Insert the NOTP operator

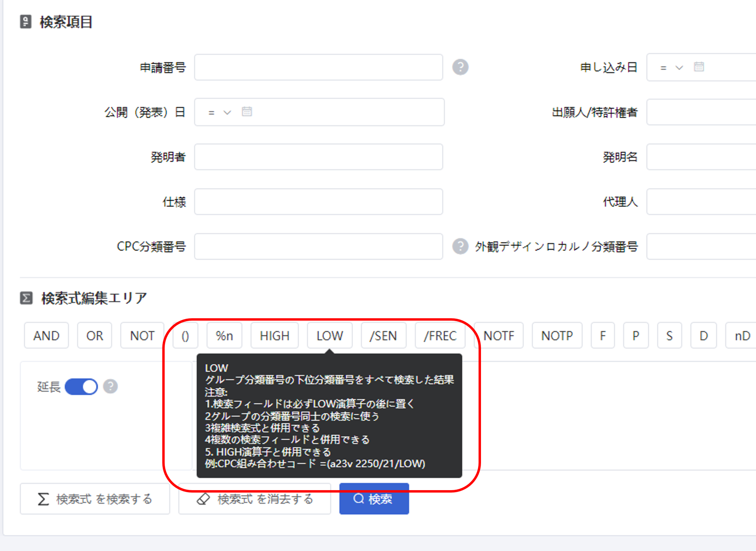[x=557, y=335]
